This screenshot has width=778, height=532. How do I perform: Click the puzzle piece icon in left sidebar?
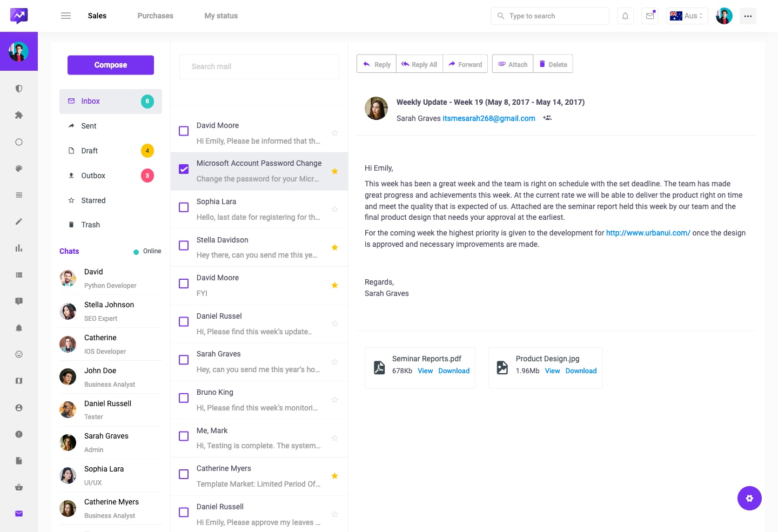click(19, 115)
